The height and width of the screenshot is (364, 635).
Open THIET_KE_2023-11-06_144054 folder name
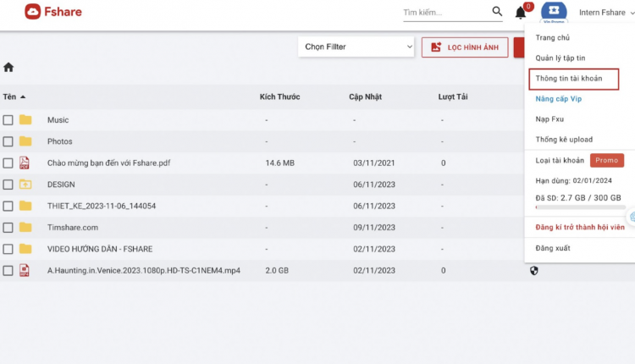[x=102, y=206]
